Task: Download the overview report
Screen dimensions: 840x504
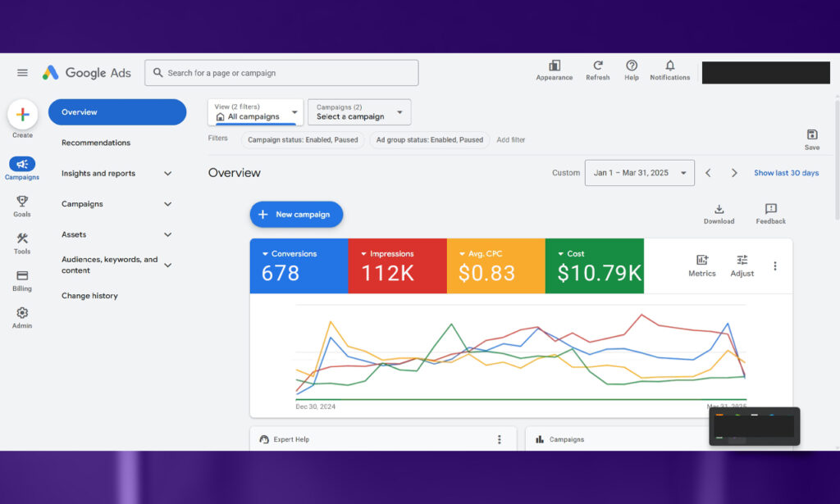Action: tap(719, 213)
